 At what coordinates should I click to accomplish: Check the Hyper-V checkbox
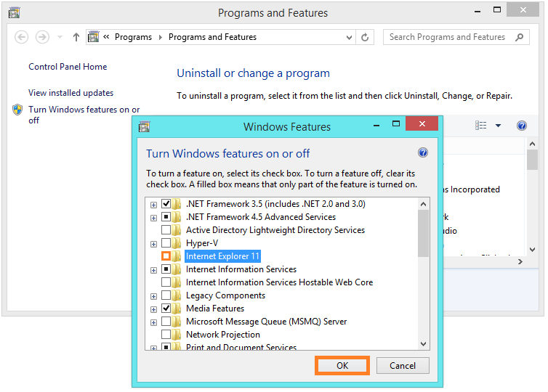coord(166,243)
